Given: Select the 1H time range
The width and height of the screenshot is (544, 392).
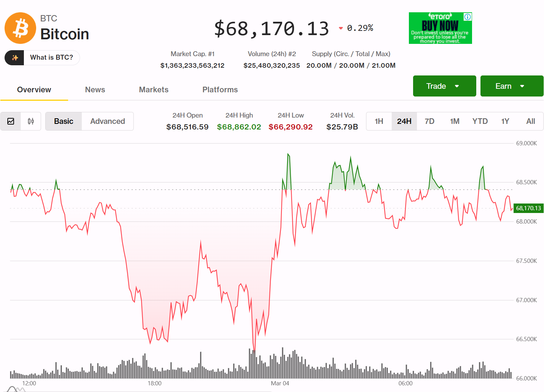Looking at the screenshot, I should point(379,121).
